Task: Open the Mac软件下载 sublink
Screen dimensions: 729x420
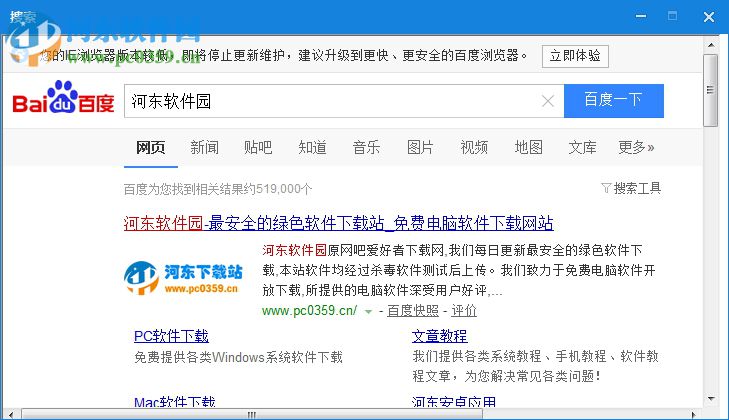Action: (175, 401)
